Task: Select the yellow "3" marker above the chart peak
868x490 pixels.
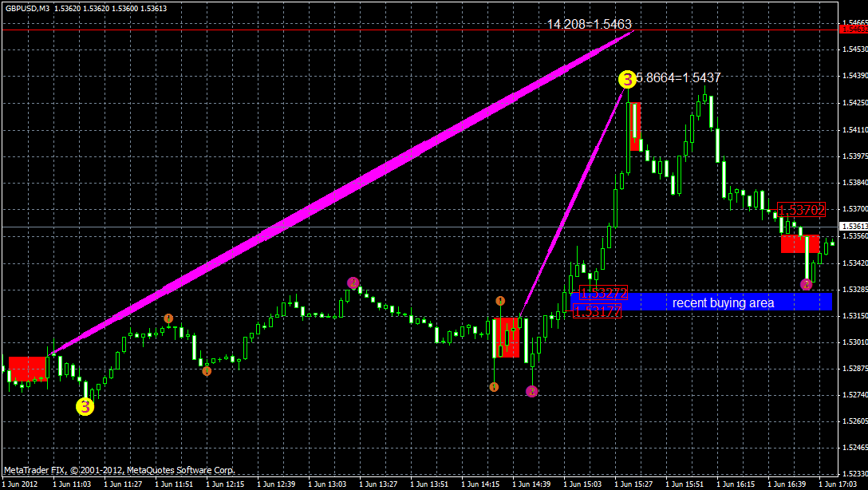Action: (629, 78)
